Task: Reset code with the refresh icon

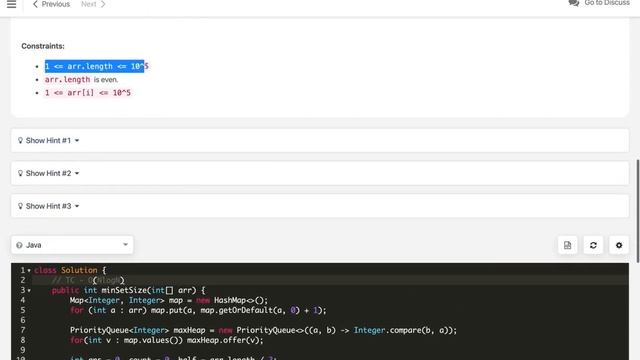Action: pos(593,245)
